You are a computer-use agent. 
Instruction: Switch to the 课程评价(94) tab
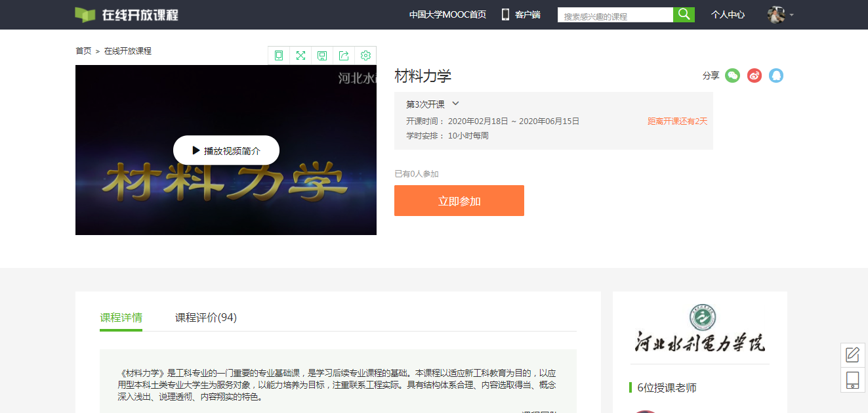206,318
